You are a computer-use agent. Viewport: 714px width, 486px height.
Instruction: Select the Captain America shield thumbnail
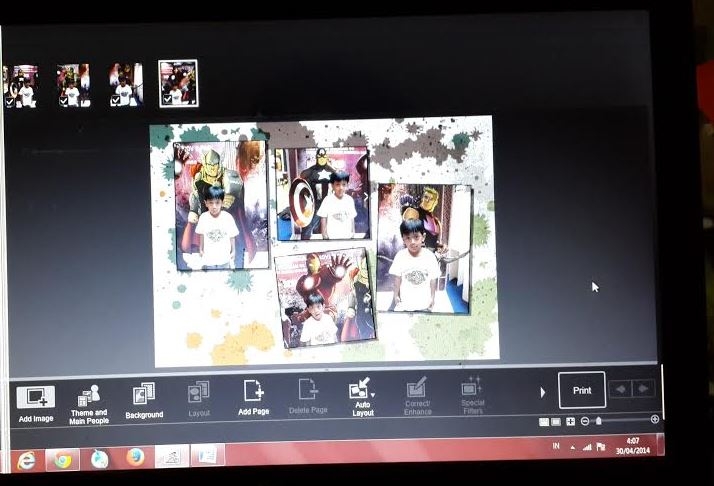pyautogui.click(x=20, y=86)
